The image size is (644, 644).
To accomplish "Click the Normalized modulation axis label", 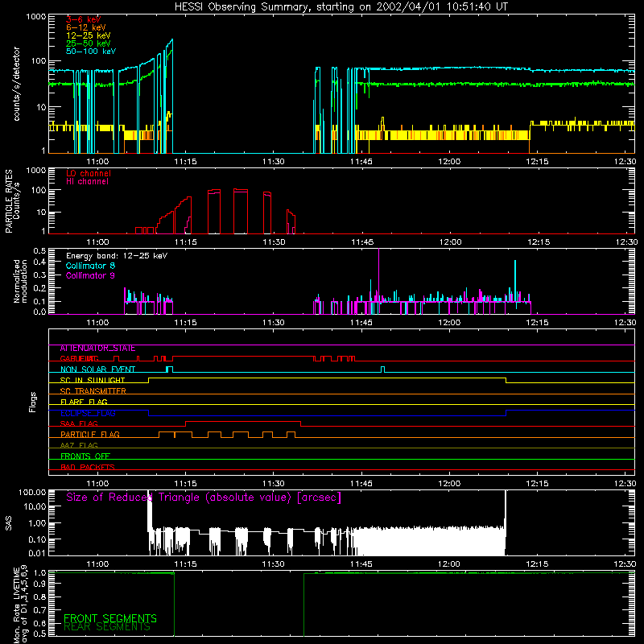I will (x=20, y=281).
